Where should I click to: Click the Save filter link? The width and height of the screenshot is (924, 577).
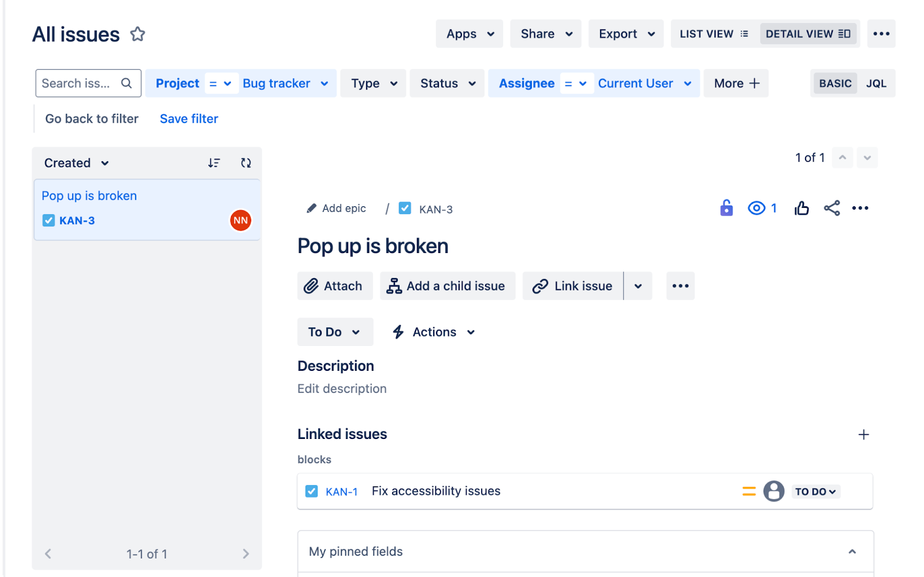point(188,118)
